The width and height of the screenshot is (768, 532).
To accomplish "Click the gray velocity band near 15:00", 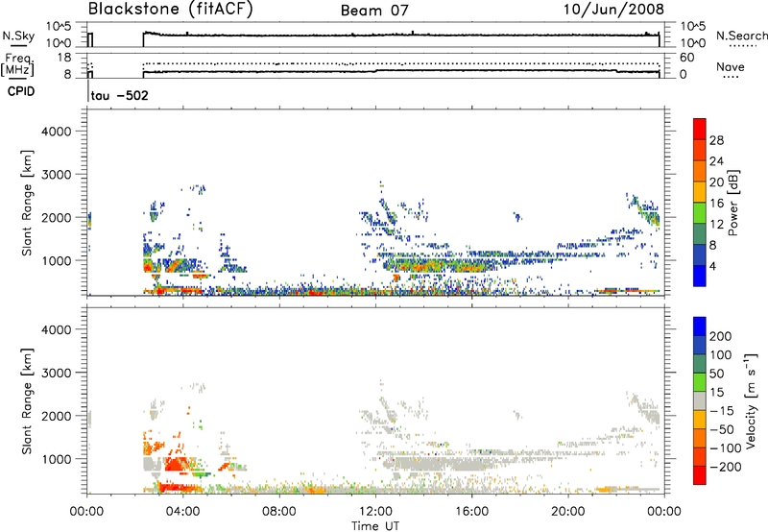I will pos(441,463).
